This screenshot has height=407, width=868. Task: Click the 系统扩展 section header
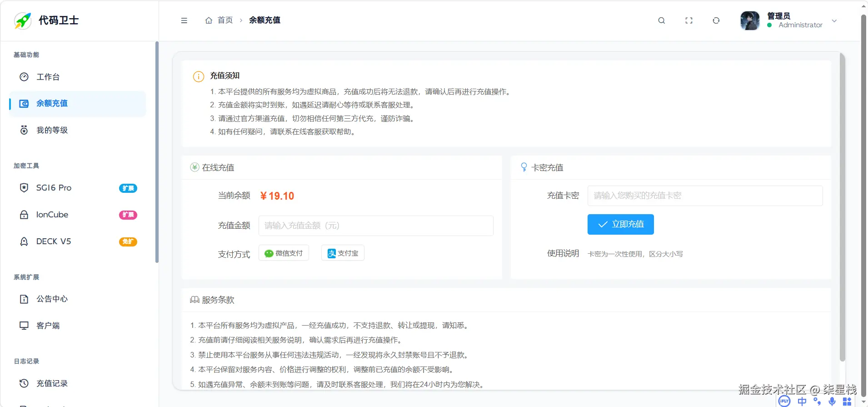click(26, 277)
